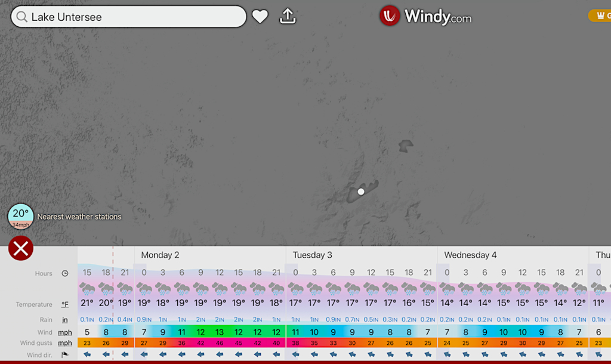Click the Windy.com red logo
The image size is (611, 364).
(390, 16)
